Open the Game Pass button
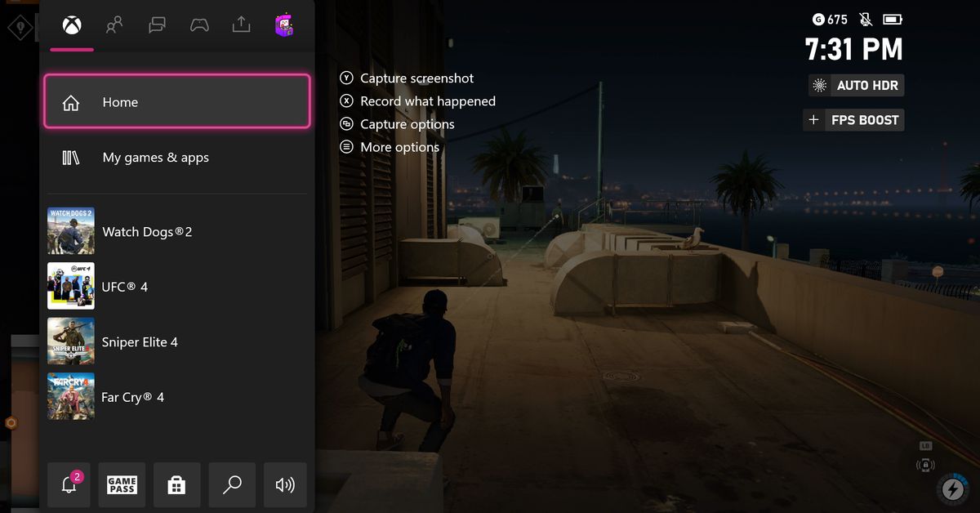The width and height of the screenshot is (980, 513). 122,485
